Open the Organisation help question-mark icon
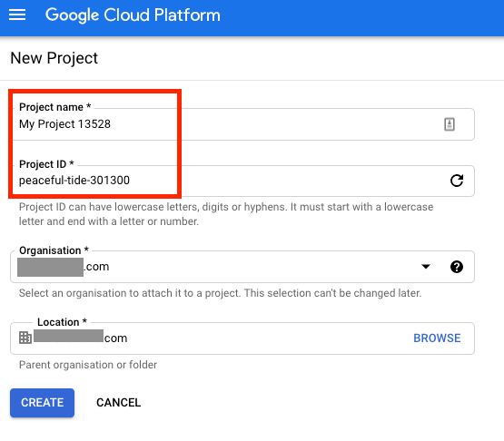This screenshot has width=504, height=441. click(x=457, y=267)
